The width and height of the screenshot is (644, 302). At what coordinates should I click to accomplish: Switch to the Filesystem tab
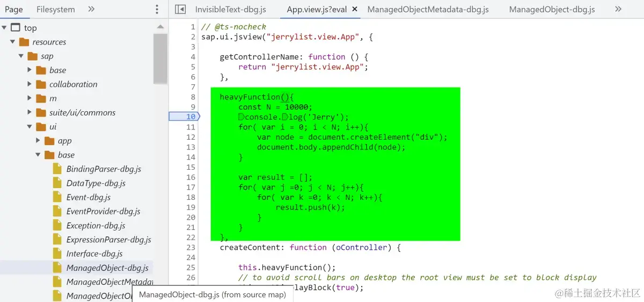56,9
